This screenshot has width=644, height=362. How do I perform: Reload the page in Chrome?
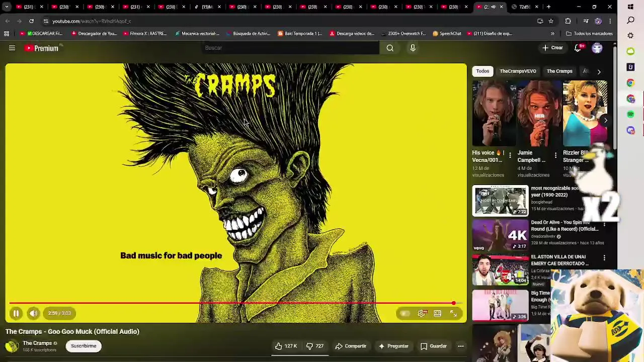pos(31,21)
